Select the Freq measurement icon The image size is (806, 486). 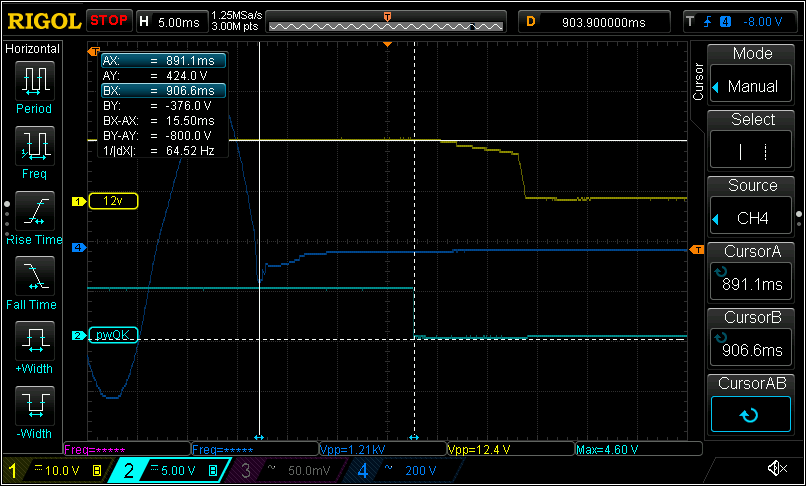(x=34, y=147)
